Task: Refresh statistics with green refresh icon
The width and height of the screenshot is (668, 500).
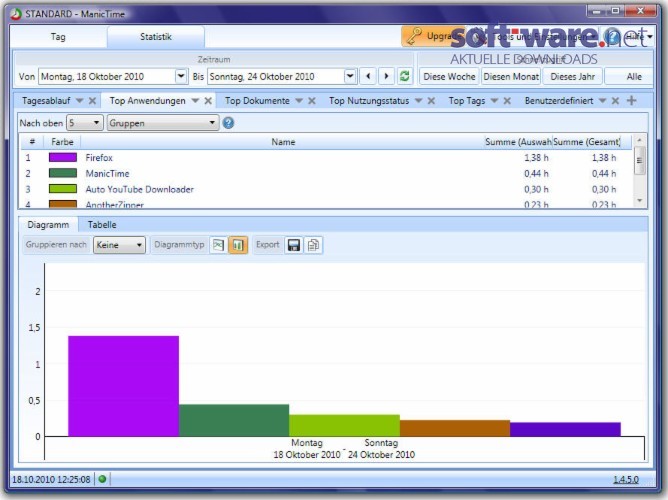Action: (405, 77)
